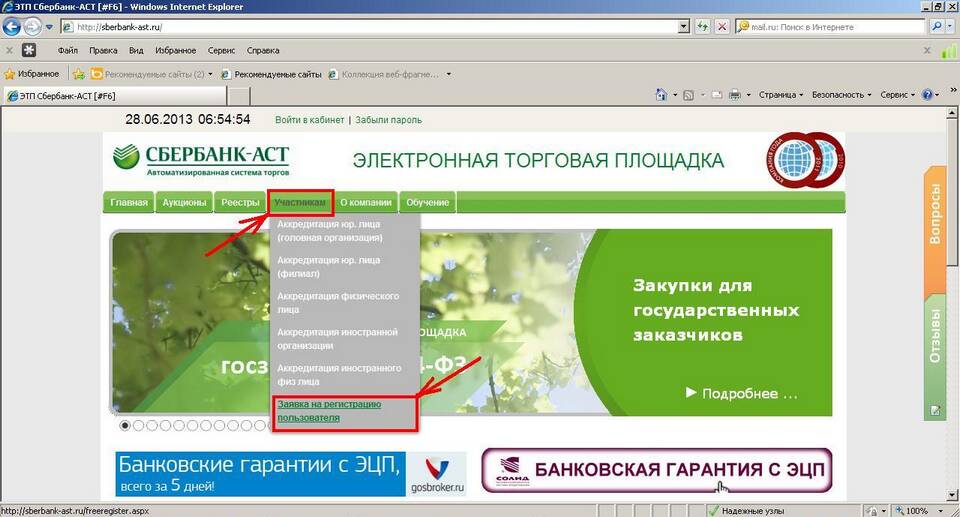Select the second slider radio dot
960x517 pixels.
[139, 425]
